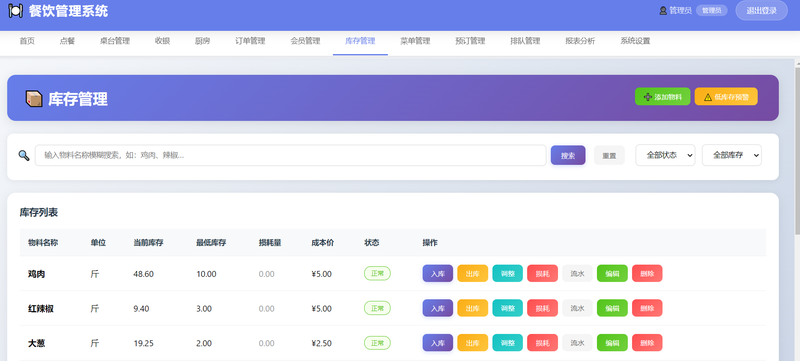Click 损耗 for 红辣椒 row

pos(542,308)
